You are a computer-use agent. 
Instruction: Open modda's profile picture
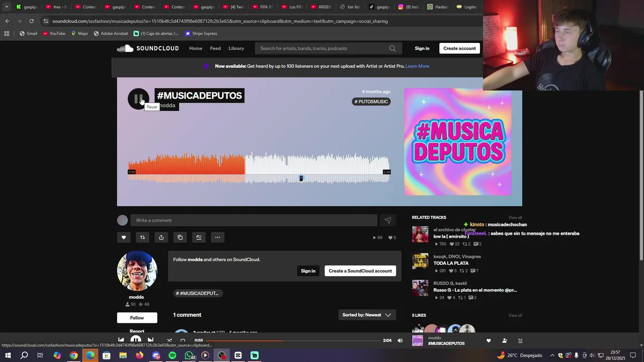point(137,271)
